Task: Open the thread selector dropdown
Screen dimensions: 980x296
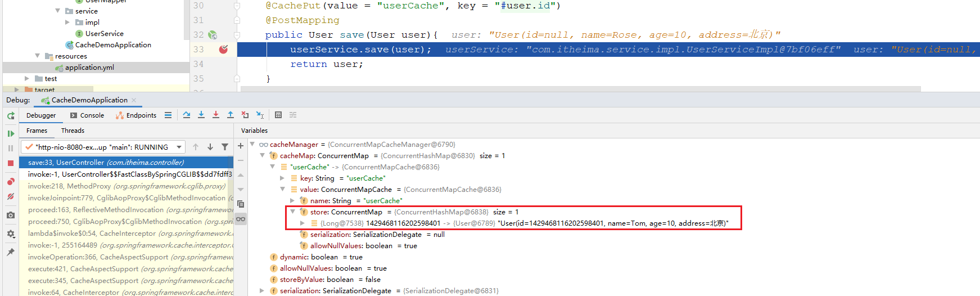Action: click(179, 147)
